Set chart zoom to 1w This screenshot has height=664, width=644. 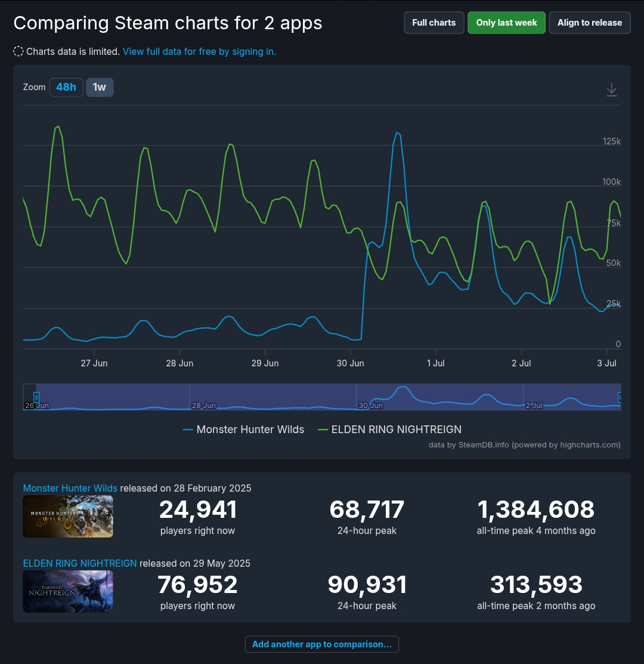[x=100, y=87]
